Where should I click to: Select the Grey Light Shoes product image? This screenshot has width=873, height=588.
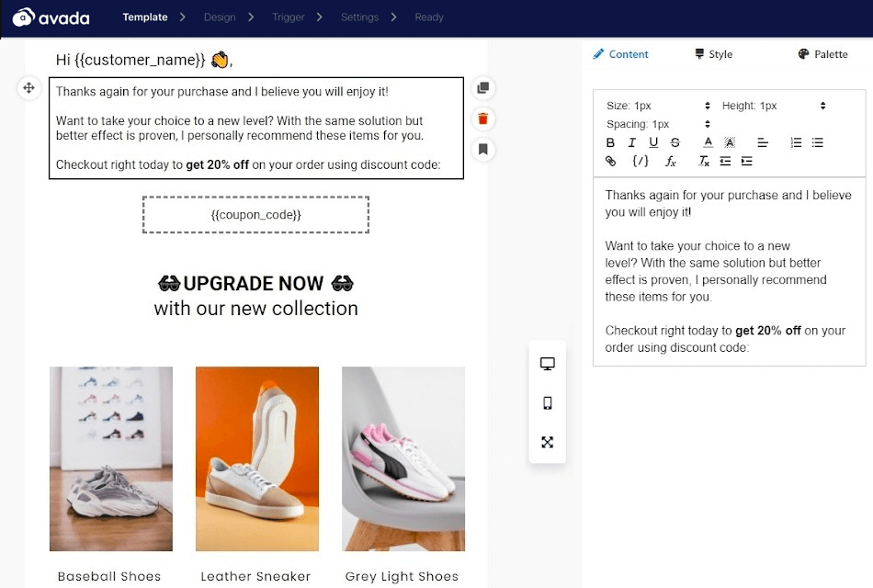pyautogui.click(x=403, y=458)
